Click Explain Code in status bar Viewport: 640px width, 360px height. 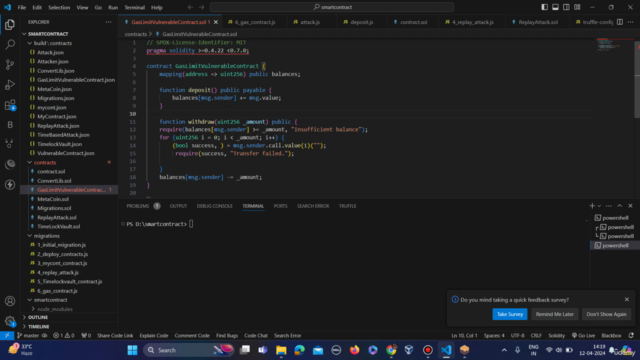coord(154,336)
